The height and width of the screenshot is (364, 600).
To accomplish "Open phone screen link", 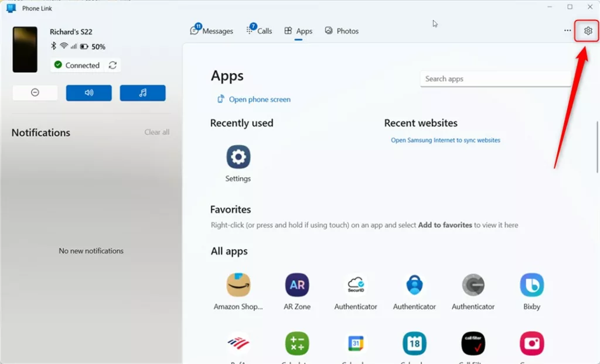I will point(254,99).
